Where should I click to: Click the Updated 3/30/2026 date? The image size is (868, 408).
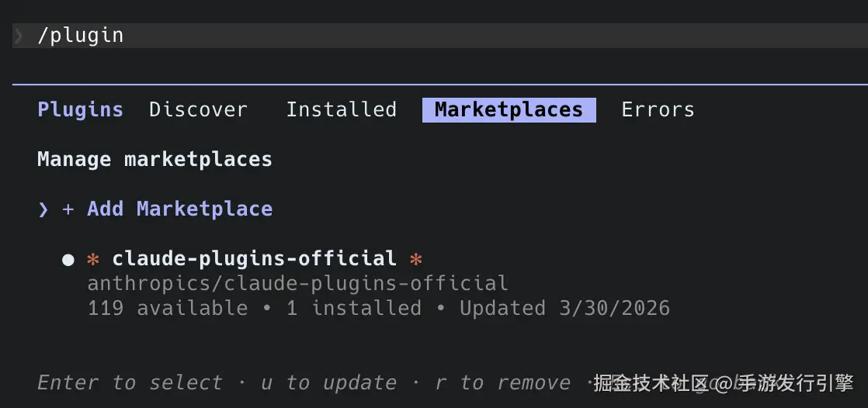pyautogui.click(x=564, y=309)
